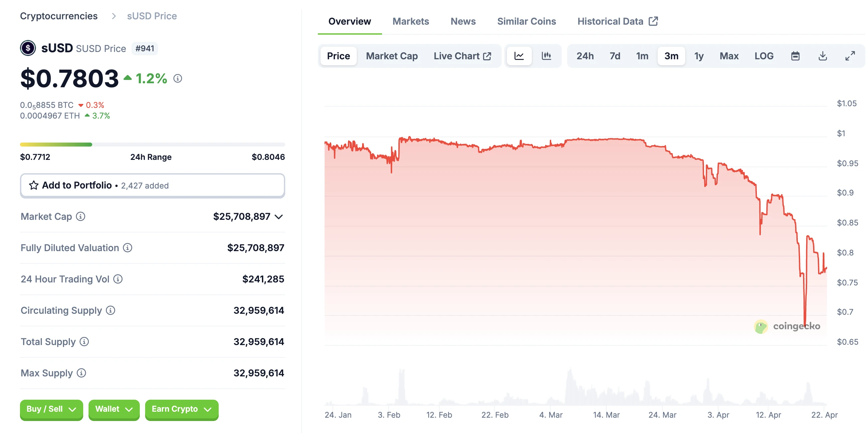Click info icon beside 24 Hour Trading Vol
Image resolution: width=868 pixels, height=433 pixels.
click(x=118, y=279)
